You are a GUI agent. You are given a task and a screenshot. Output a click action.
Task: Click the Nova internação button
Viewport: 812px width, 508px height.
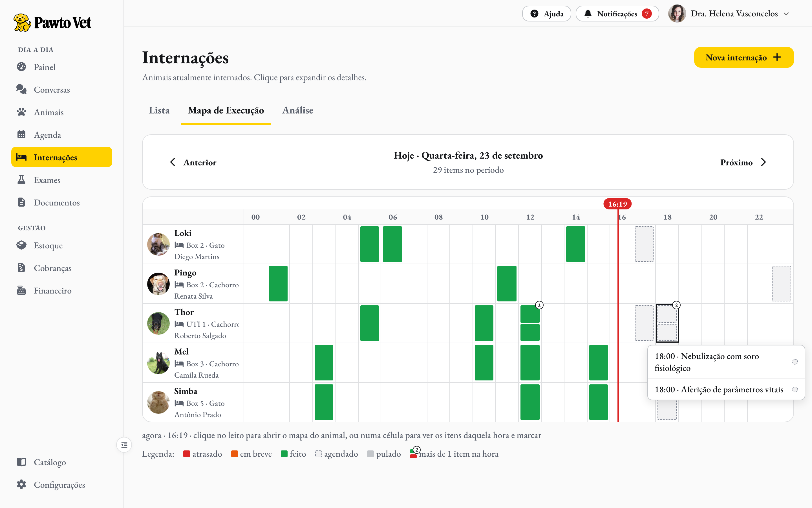743,58
